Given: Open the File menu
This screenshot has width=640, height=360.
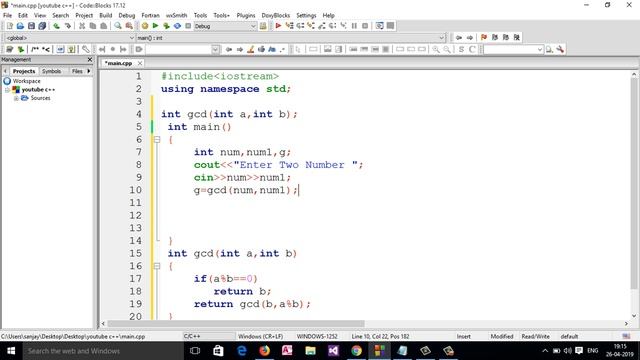Looking at the screenshot, I should [7, 15].
